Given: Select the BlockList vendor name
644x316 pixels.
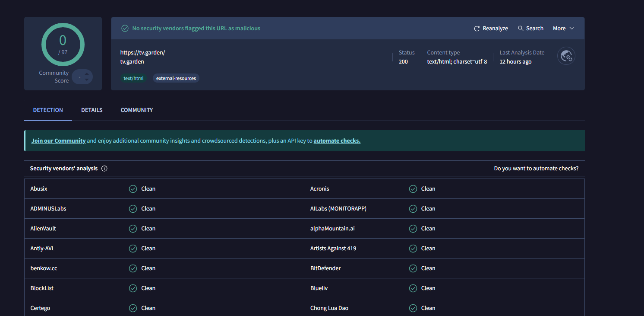Looking at the screenshot, I should 42,288.
